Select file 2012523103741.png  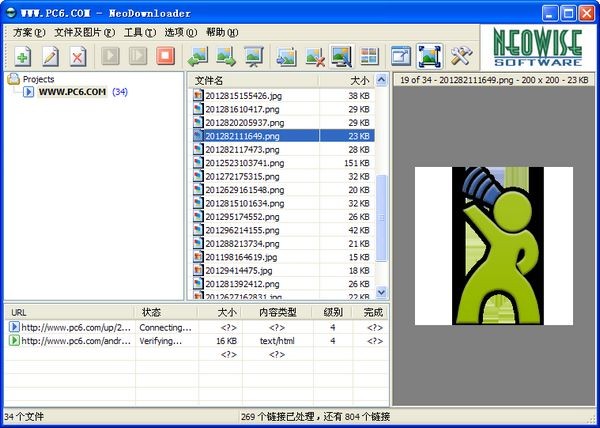tap(245, 163)
